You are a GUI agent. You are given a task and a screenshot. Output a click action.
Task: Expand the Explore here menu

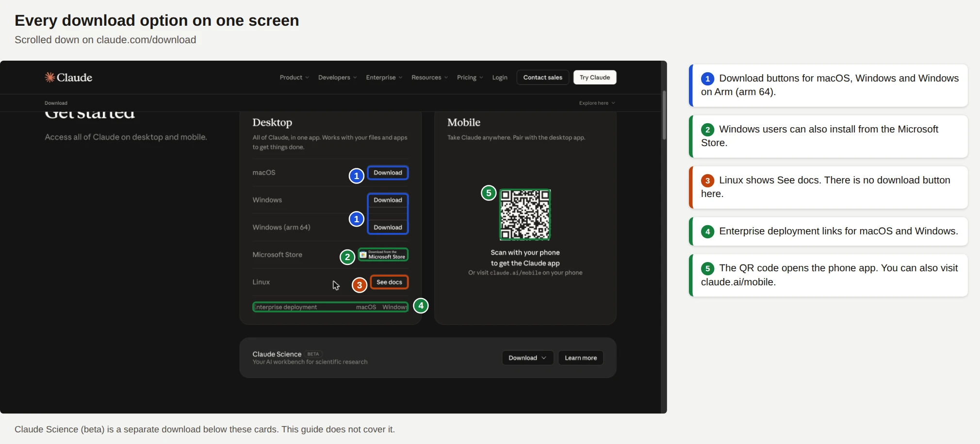[597, 103]
